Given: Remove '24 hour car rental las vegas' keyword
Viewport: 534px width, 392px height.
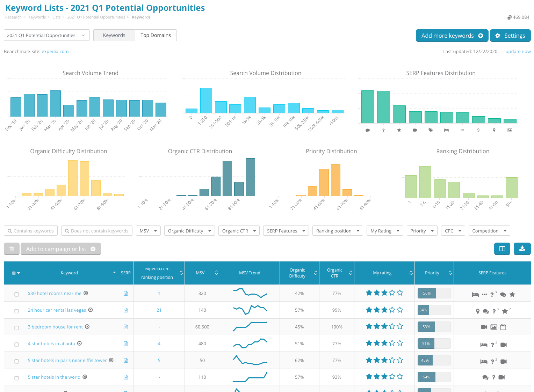Looking at the screenshot, I should 91,310.
